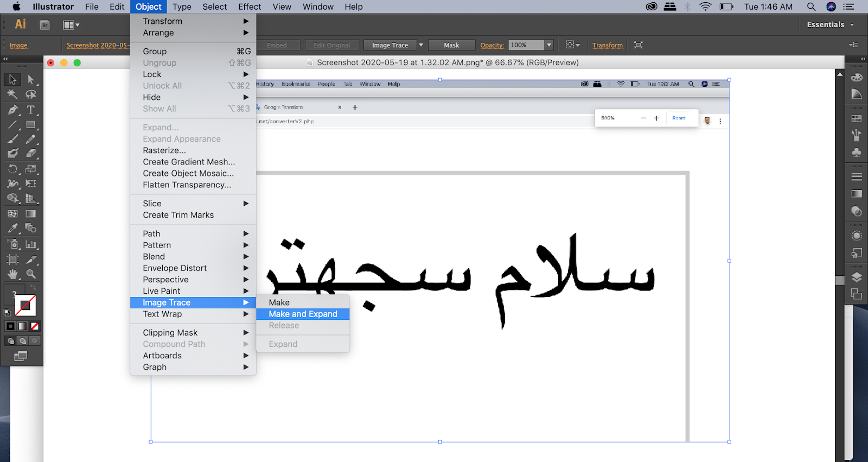Select the Lasso tool
The width and height of the screenshot is (868, 462).
point(31,94)
